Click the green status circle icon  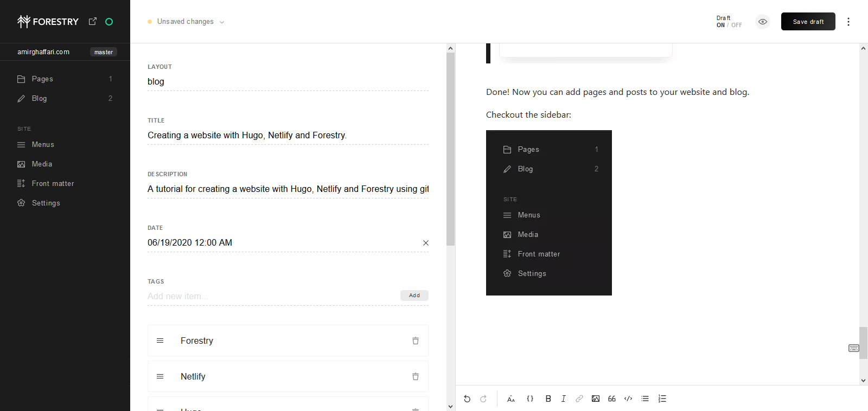109,22
